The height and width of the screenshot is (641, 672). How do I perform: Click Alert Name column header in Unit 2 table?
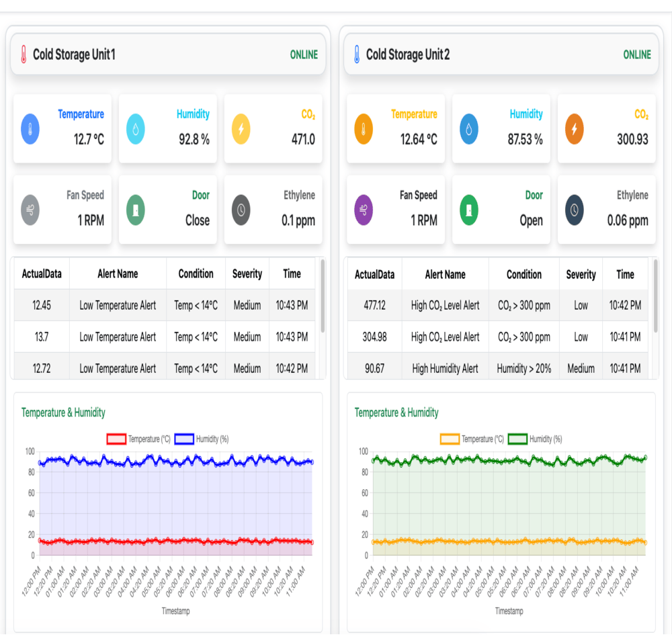click(445, 274)
